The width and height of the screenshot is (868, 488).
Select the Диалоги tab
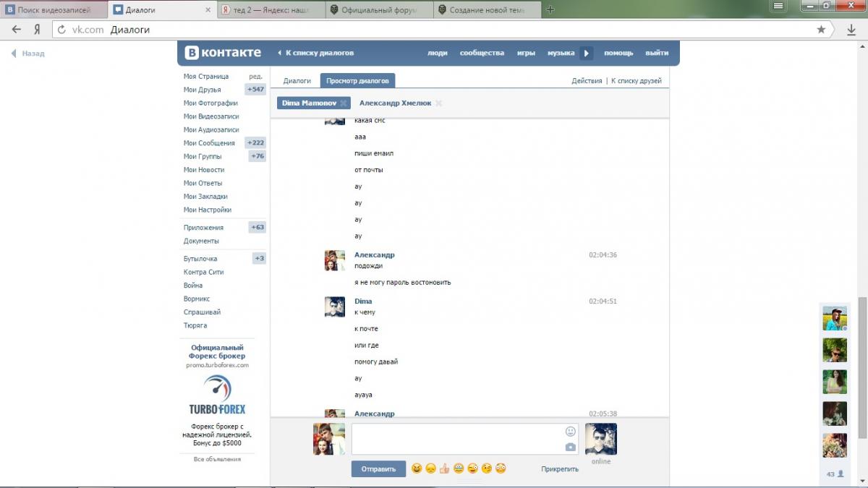click(297, 81)
